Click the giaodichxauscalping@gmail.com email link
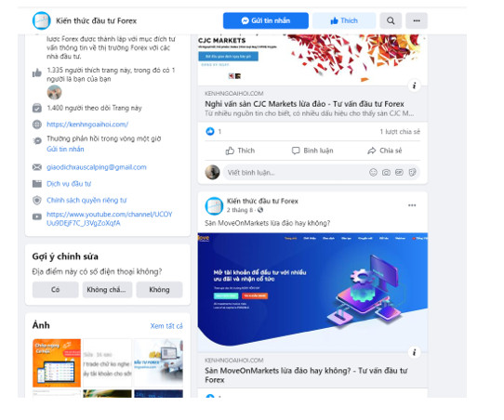The height and width of the screenshot is (420, 504). (97, 167)
